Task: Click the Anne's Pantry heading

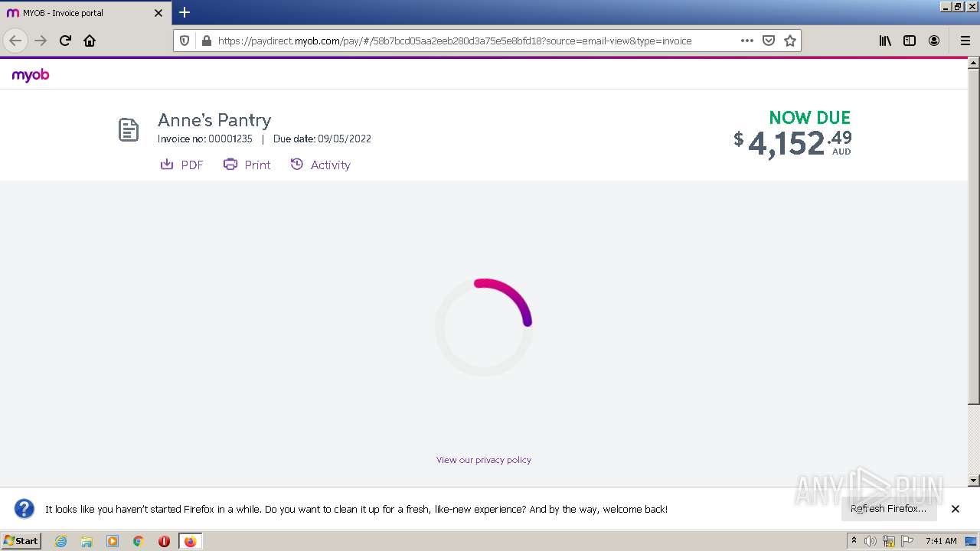Action: point(214,120)
